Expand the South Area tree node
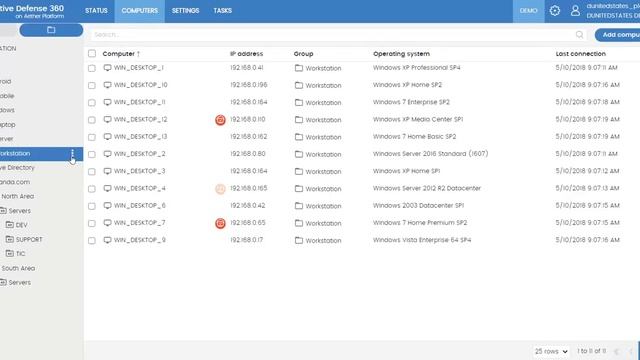Screen dimensions: 640x360 click(x=18, y=268)
